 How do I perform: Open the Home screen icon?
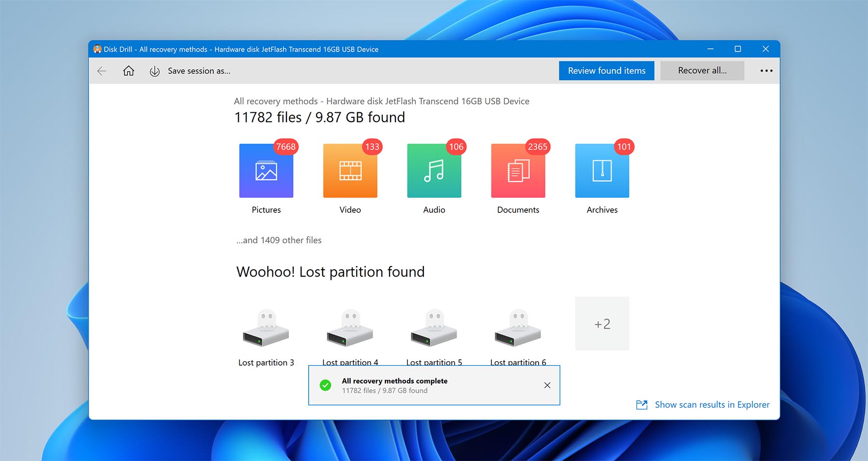128,71
